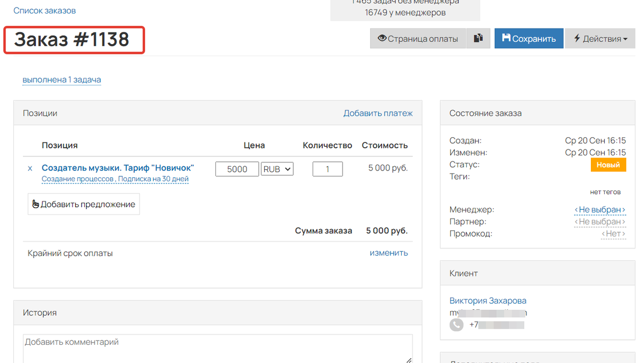Viewport: 644px width, 363px height.
Task: Select partner via Не выбран selector
Action: [x=599, y=222]
